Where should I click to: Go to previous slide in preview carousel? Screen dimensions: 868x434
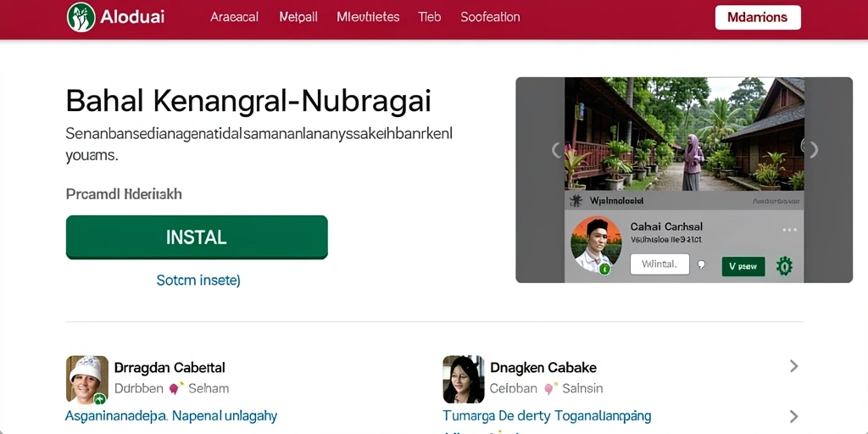556,149
